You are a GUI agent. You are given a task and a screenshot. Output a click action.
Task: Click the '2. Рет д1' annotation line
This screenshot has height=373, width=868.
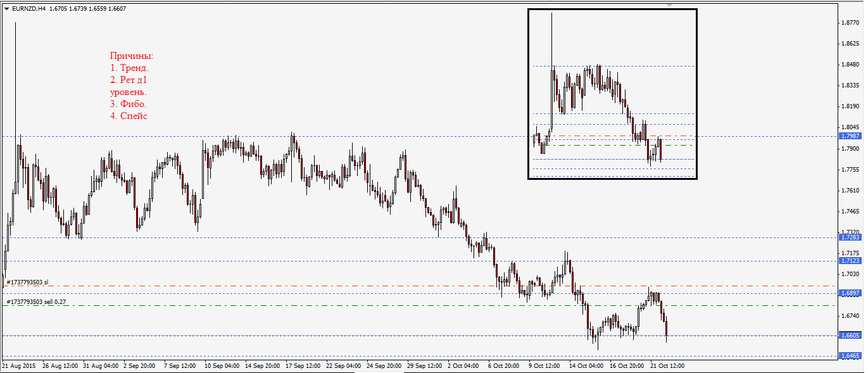[x=129, y=80]
